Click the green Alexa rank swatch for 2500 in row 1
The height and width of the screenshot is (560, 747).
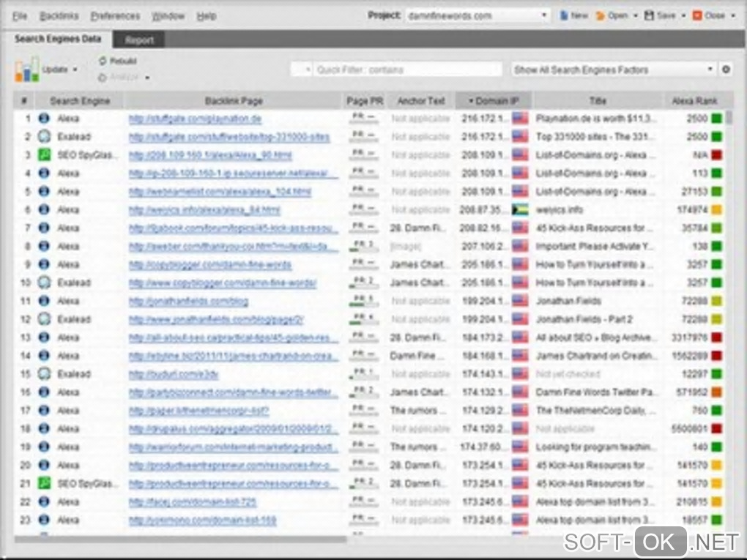tap(716, 118)
